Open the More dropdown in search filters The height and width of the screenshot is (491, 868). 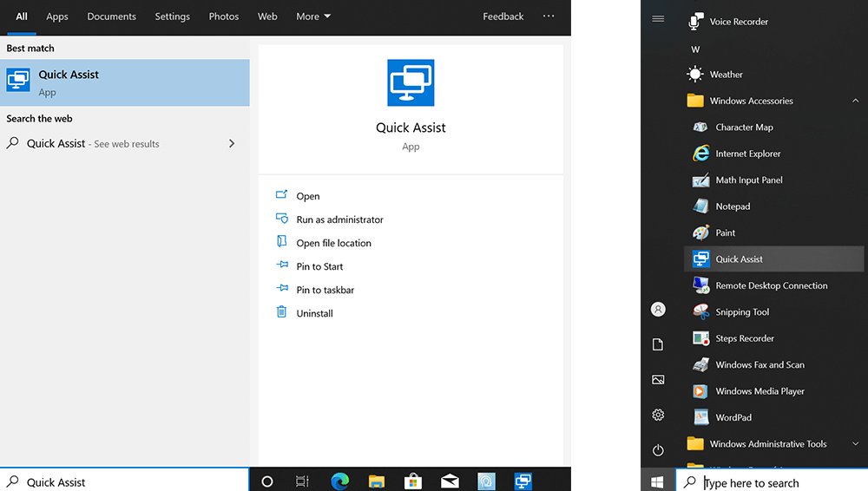313,16
